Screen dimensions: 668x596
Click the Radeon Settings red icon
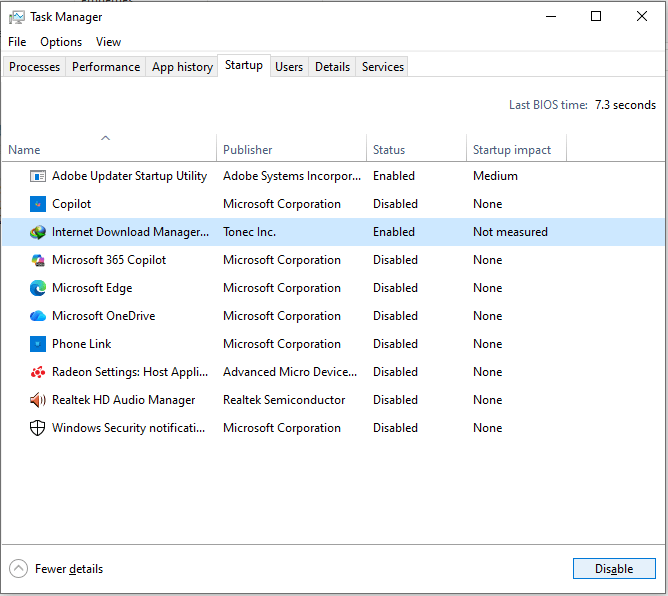tap(38, 372)
